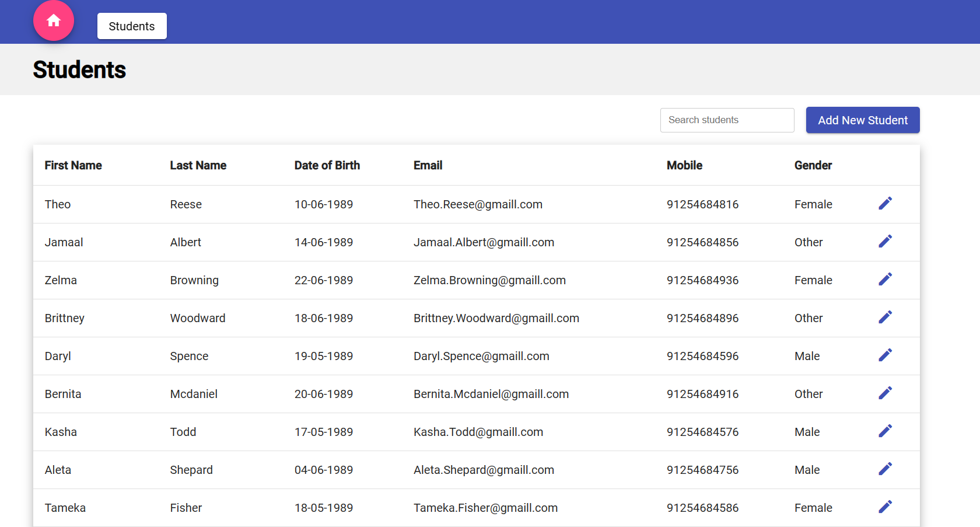
Task: Edit Jamaal Albert's student record
Action: [x=885, y=241]
